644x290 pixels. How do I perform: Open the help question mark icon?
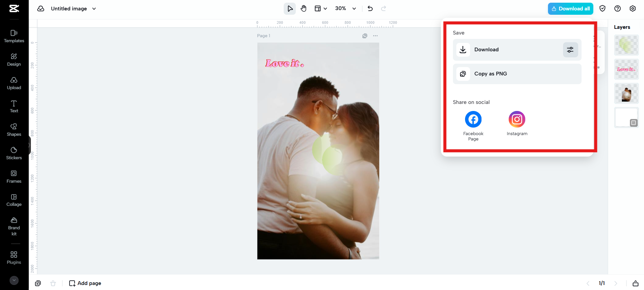(x=617, y=8)
